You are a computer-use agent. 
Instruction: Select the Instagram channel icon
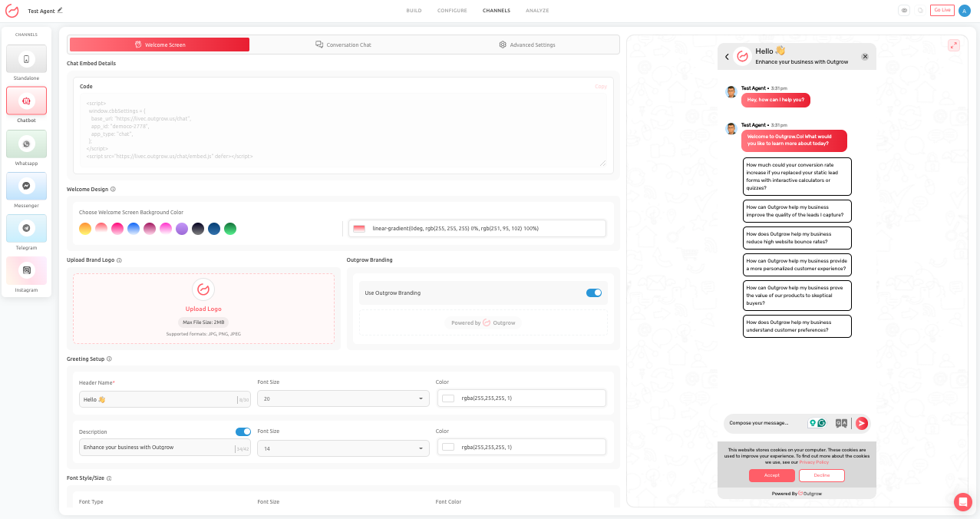click(x=26, y=270)
